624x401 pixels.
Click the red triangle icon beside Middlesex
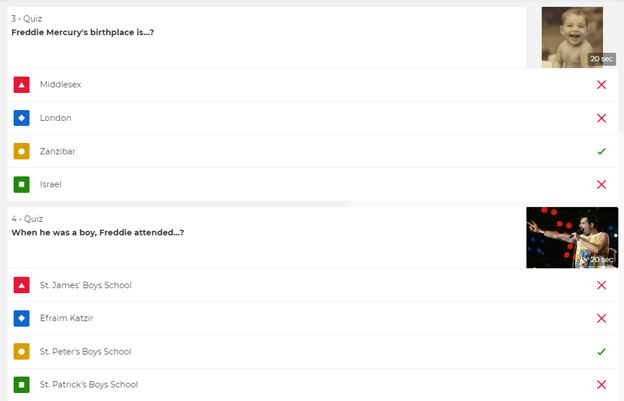(21, 85)
